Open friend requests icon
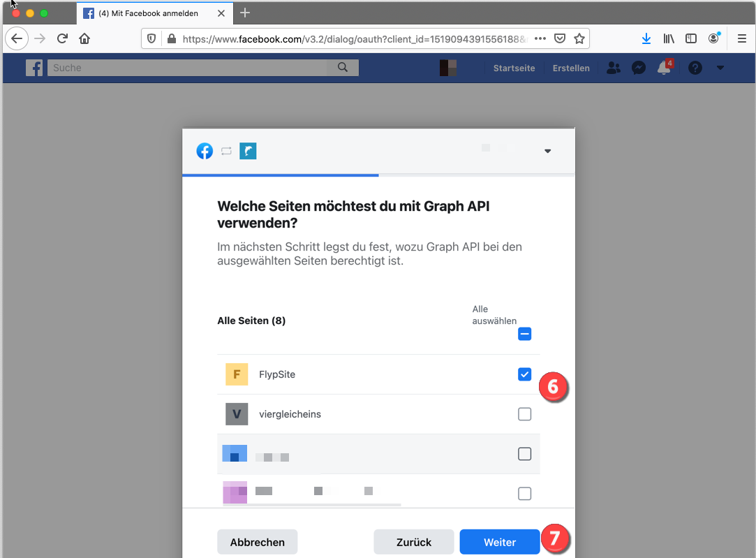Screen dimensions: 756x558 coord(614,68)
